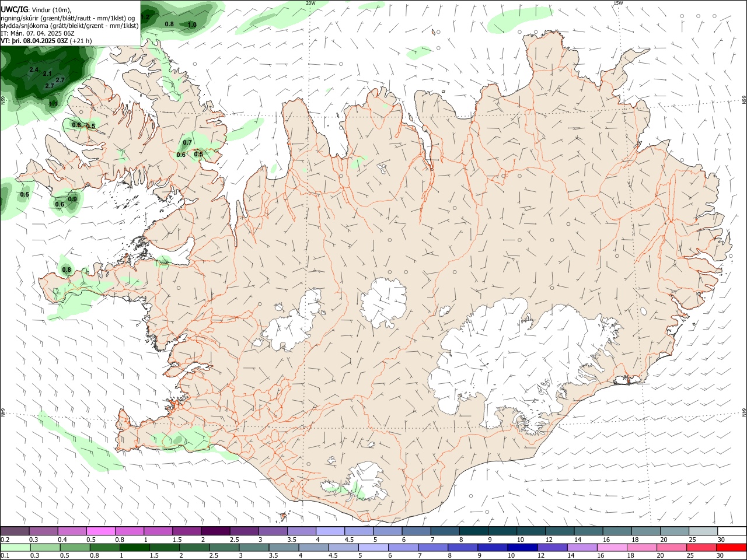Click the upper scale swatch between 12 and 14
This screenshot has height=560, width=747.
pyautogui.click(x=560, y=531)
